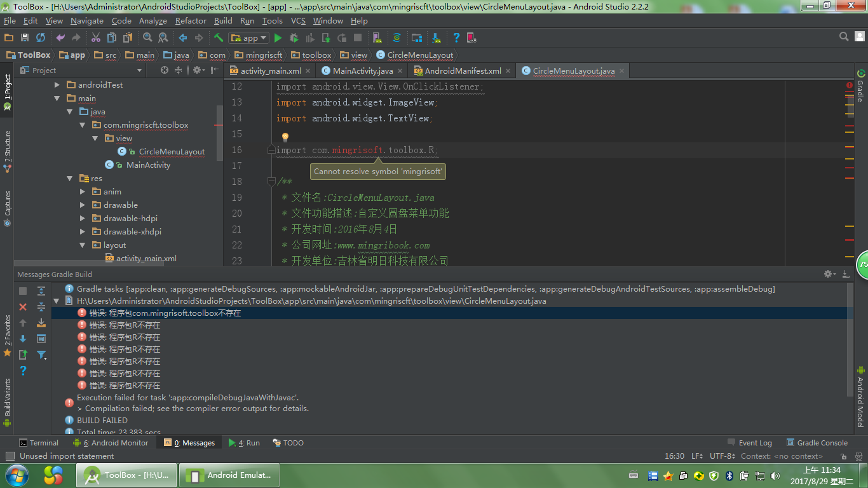Open the Event Log

[x=749, y=443]
